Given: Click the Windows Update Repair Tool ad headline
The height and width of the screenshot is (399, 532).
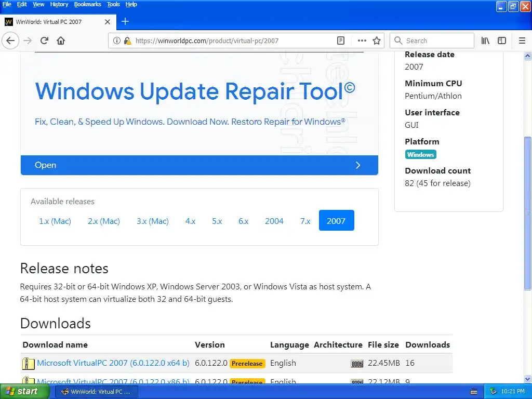Looking at the screenshot, I should pyautogui.click(x=195, y=91).
